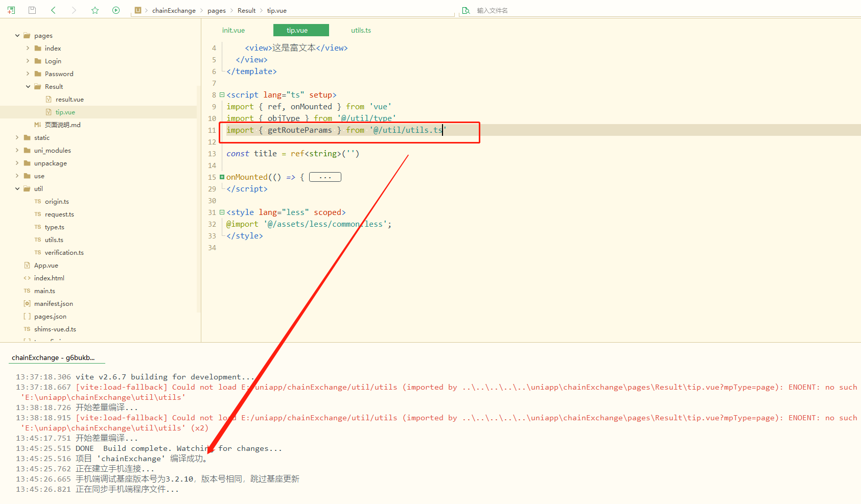Click the forward navigation arrow icon
The image size is (861, 504).
74,10
